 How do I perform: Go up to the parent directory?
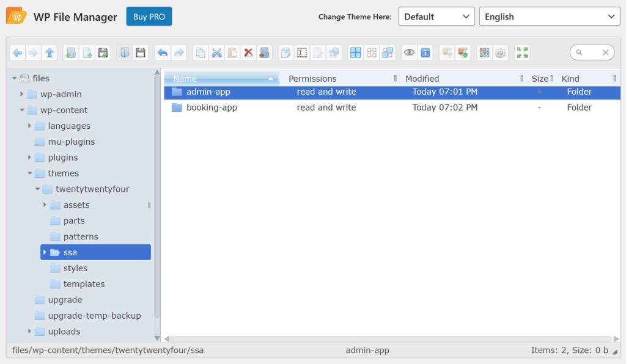point(50,53)
